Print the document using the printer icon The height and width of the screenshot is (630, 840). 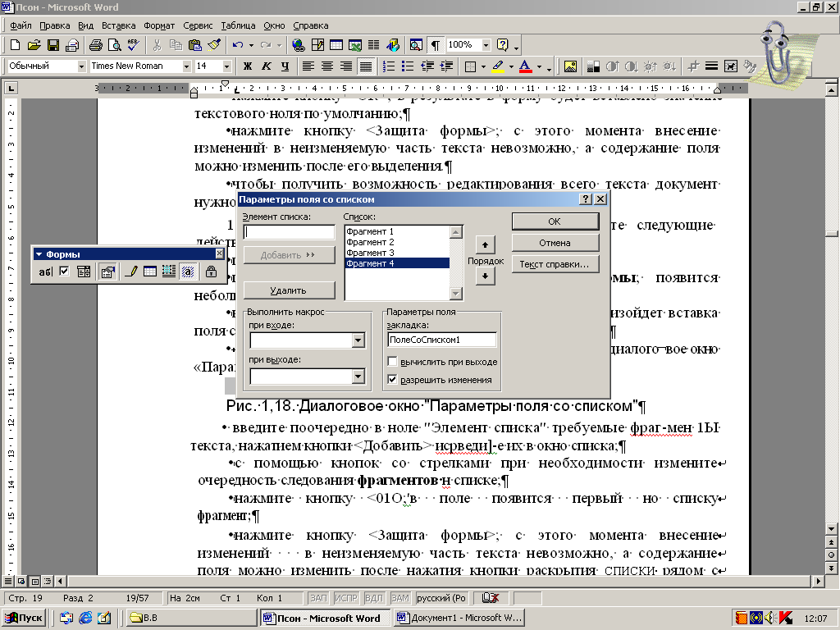(x=96, y=45)
